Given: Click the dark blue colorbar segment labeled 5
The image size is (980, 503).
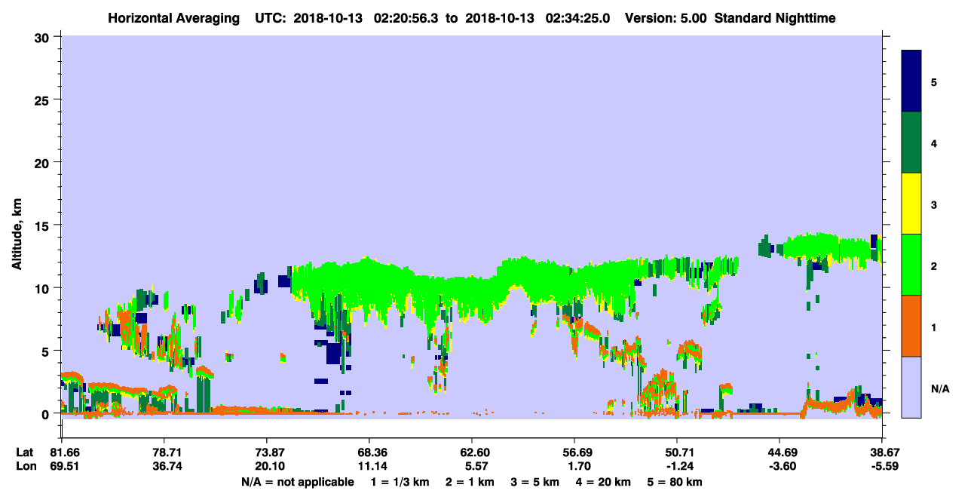Looking at the screenshot, I should 911,81.
